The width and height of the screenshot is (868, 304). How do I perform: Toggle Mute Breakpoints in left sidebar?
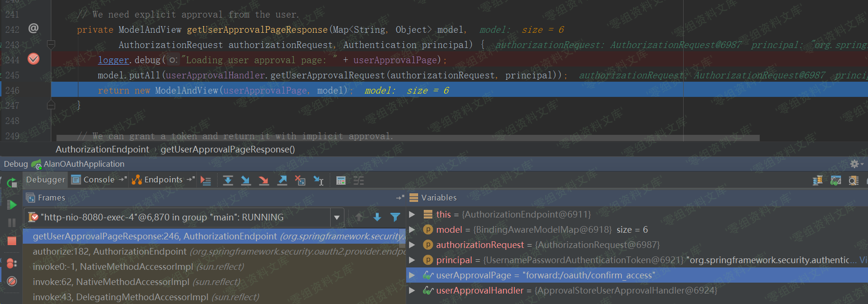pos(12,281)
